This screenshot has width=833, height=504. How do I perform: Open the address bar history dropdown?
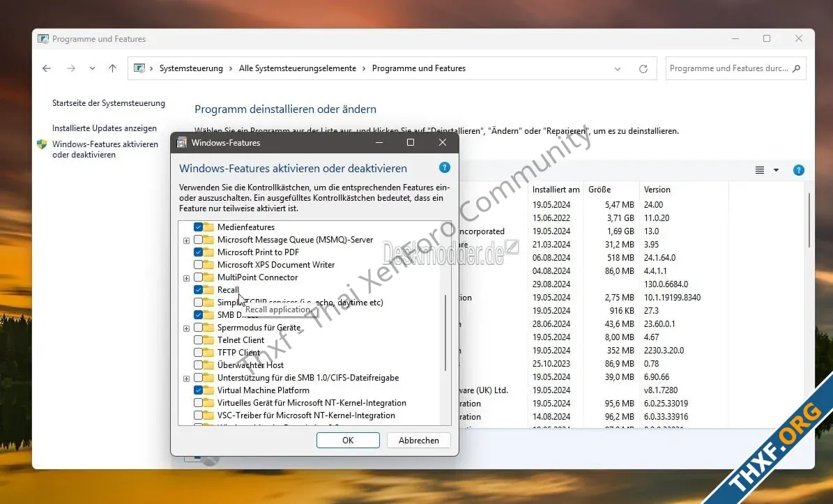point(618,69)
